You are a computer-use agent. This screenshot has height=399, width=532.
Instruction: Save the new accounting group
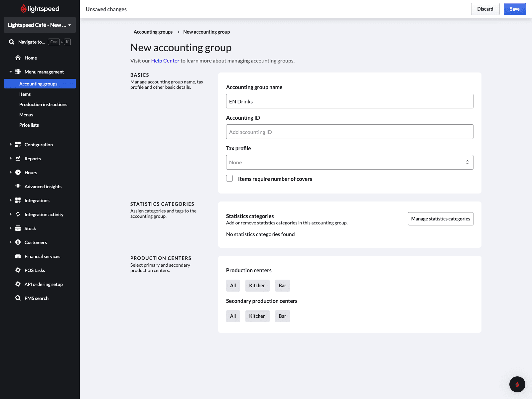[x=514, y=9]
